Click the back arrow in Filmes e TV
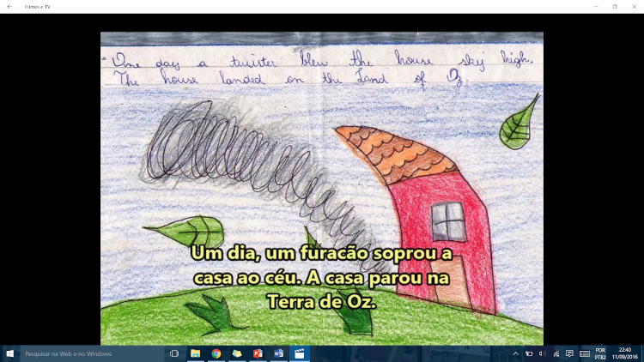The image size is (644, 362). (x=9, y=6)
